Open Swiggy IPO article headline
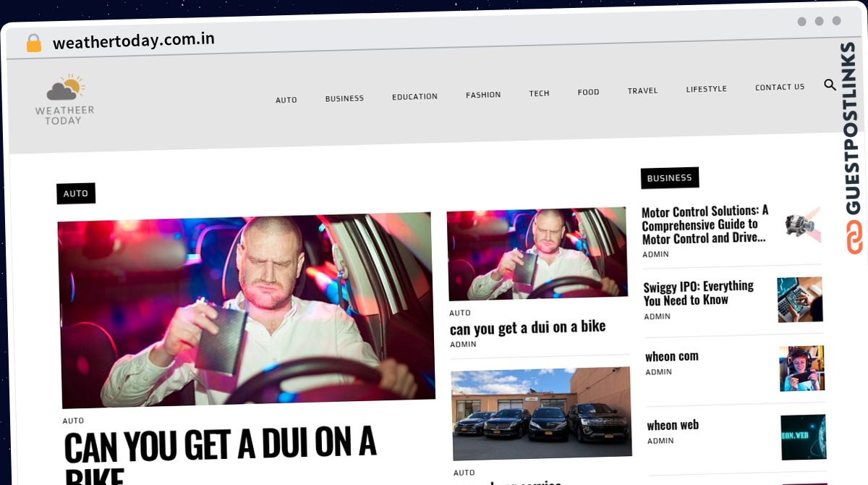 pyautogui.click(x=699, y=293)
